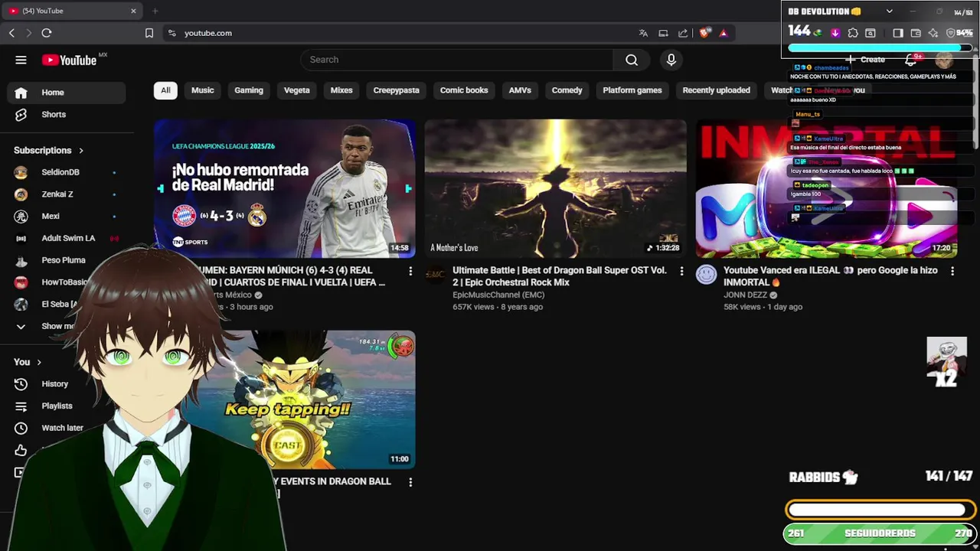
Task: Click the search magnifier button
Action: point(632,60)
